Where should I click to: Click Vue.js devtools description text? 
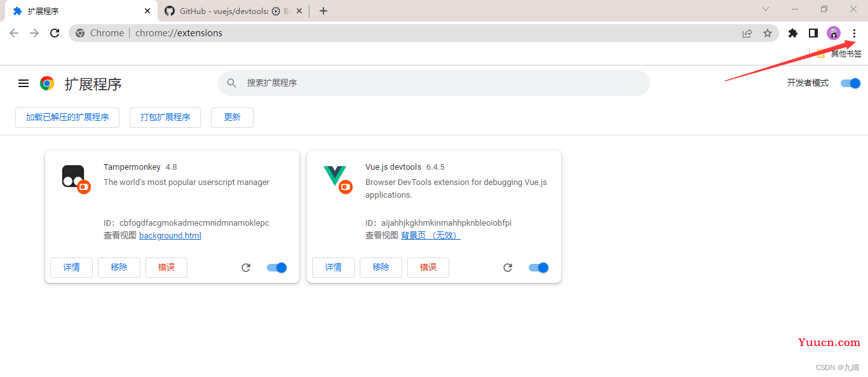coord(456,189)
